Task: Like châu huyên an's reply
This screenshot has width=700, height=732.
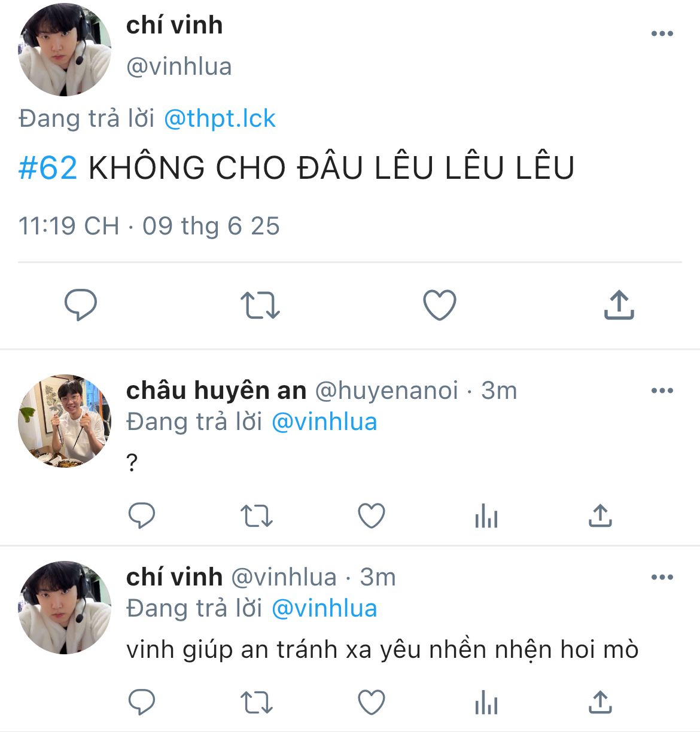Action: coord(371,516)
